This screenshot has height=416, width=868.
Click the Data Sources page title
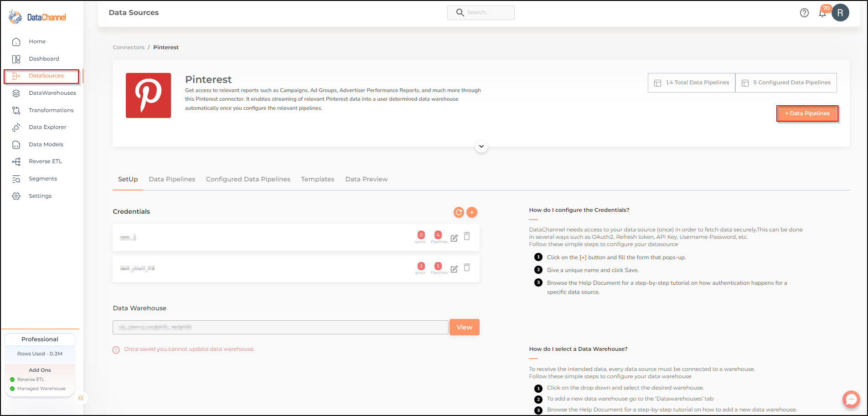click(x=134, y=13)
